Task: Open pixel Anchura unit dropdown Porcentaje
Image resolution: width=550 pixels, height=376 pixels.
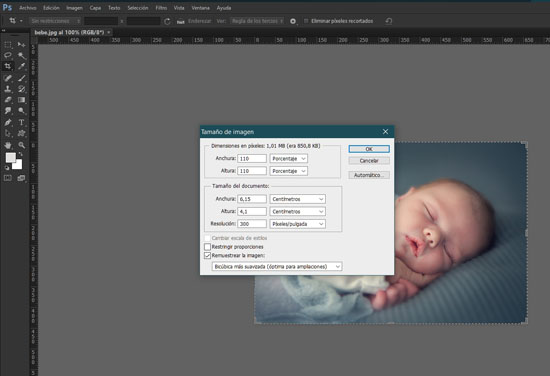Action: (288, 159)
